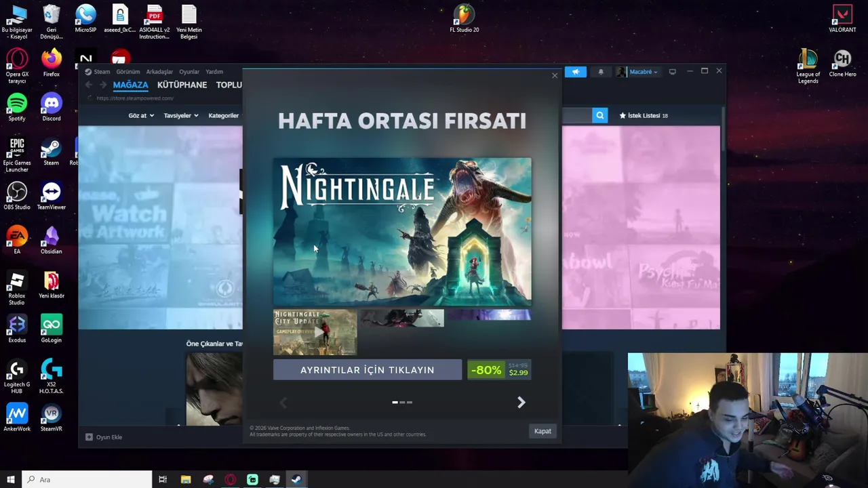
Task: Click the Windows taskbar Ara search box
Action: 87,480
